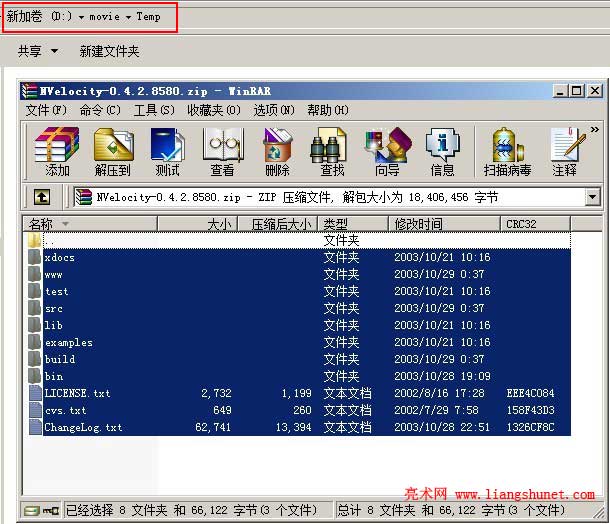The height and width of the screenshot is (524, 610).
Task: Click the Info (信息) icon
Action: pyautogui.click(x=443, y=145)
